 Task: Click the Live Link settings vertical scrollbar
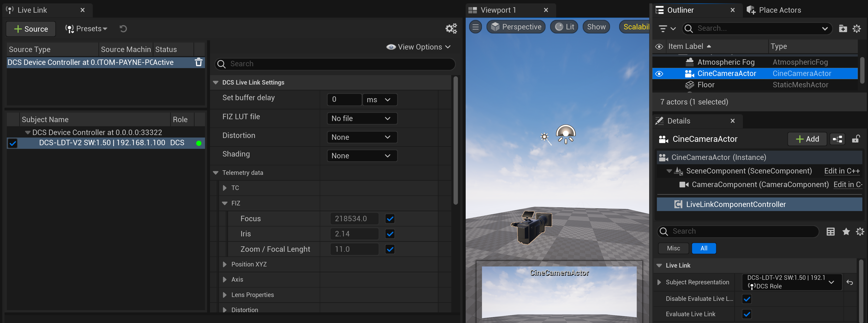pos(455,141)
